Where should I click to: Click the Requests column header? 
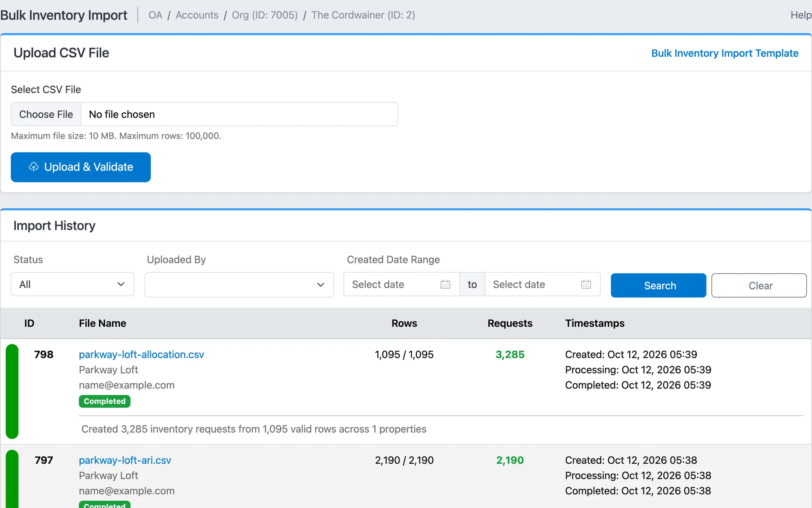click(x=510, y=323)
